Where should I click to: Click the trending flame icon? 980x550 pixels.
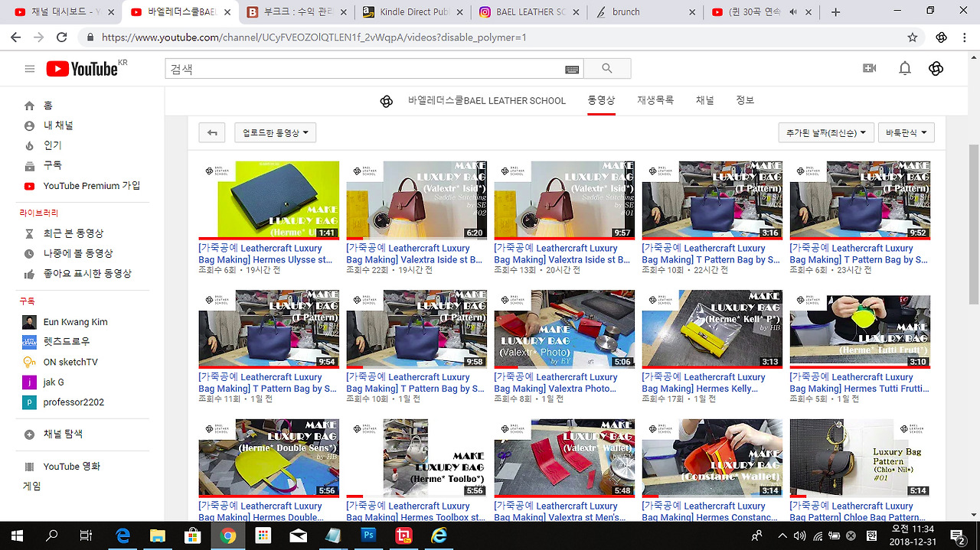point(30,145)
